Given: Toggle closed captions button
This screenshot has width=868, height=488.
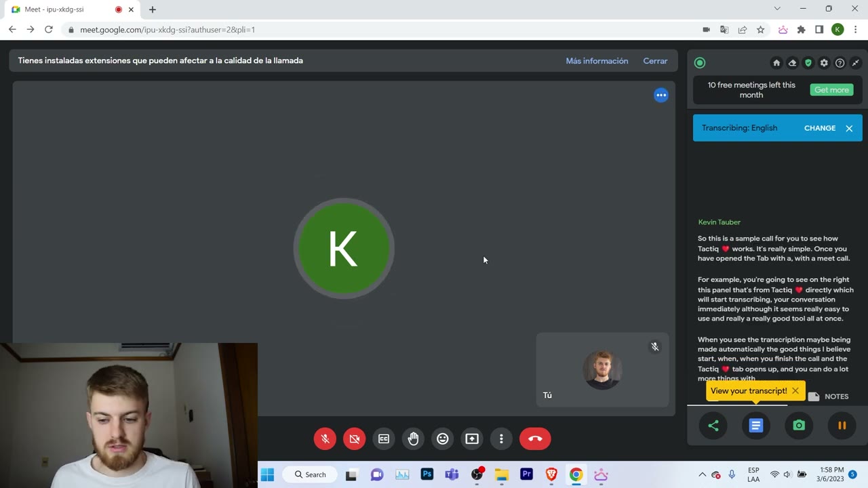Looking at the screenshot, I should point(384,439).
